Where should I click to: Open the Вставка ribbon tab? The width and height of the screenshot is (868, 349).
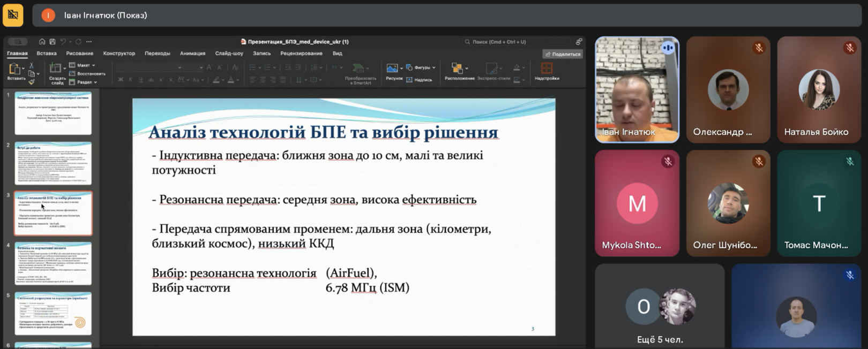47,54
